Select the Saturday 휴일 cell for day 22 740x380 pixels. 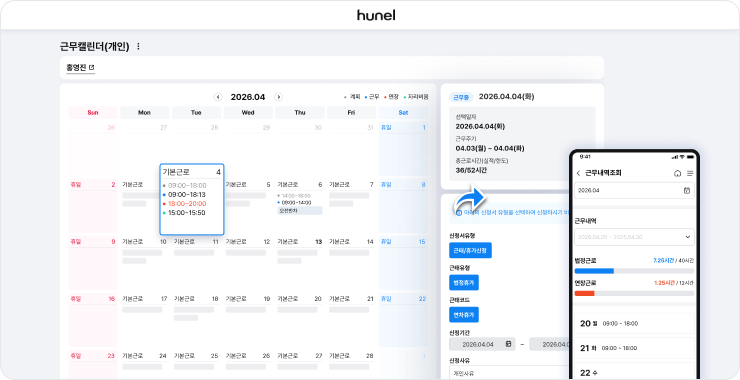click(403, 320)
